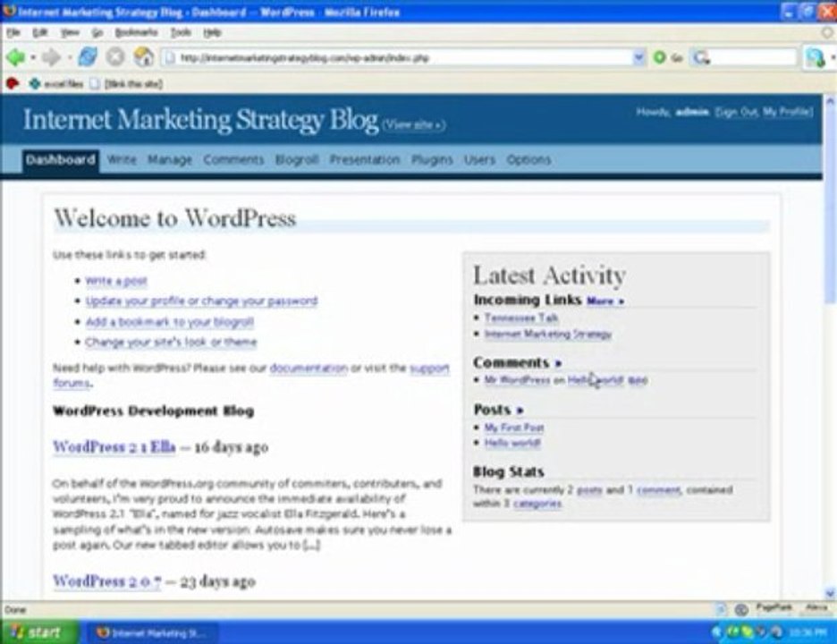Click 'Update your profile or change your password'
The image size is (837, 644).
point(201,301)
